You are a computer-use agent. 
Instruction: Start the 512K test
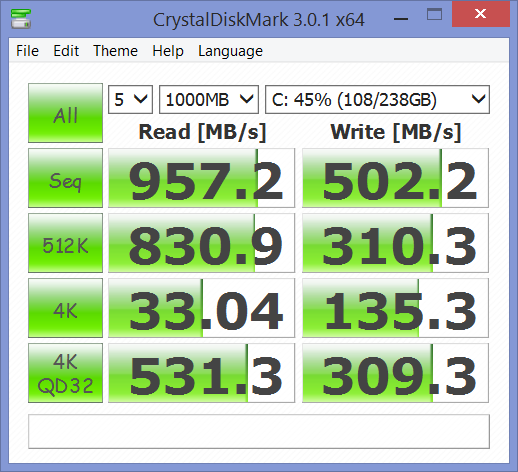65,243
